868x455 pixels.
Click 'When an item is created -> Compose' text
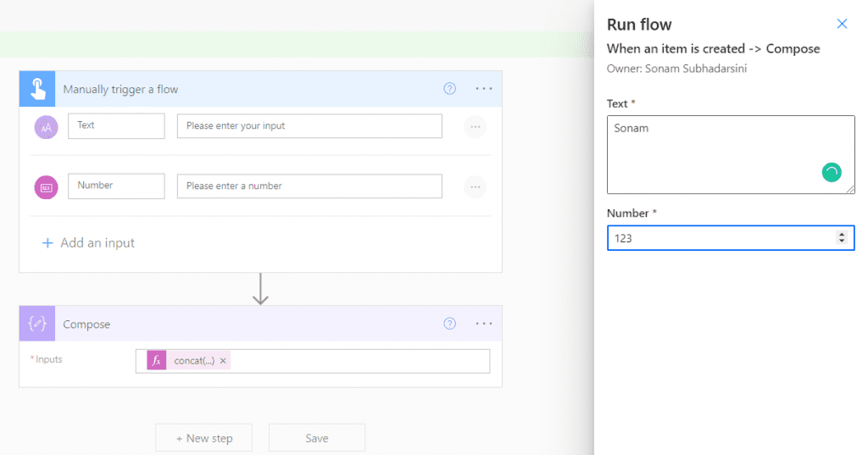coord(714,48)
